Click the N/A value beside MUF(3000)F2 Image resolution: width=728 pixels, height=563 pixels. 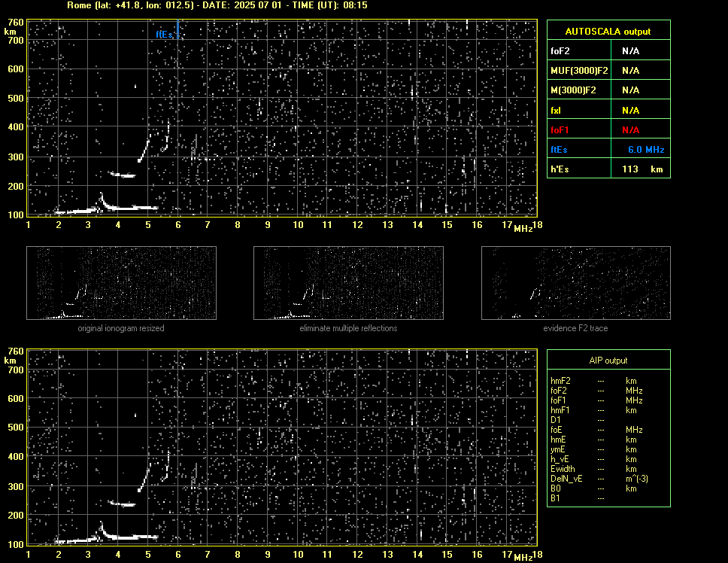630,71
